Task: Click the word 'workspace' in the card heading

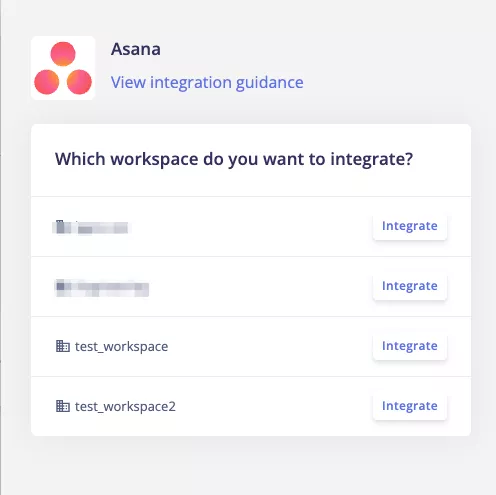Action: point(154,159)
